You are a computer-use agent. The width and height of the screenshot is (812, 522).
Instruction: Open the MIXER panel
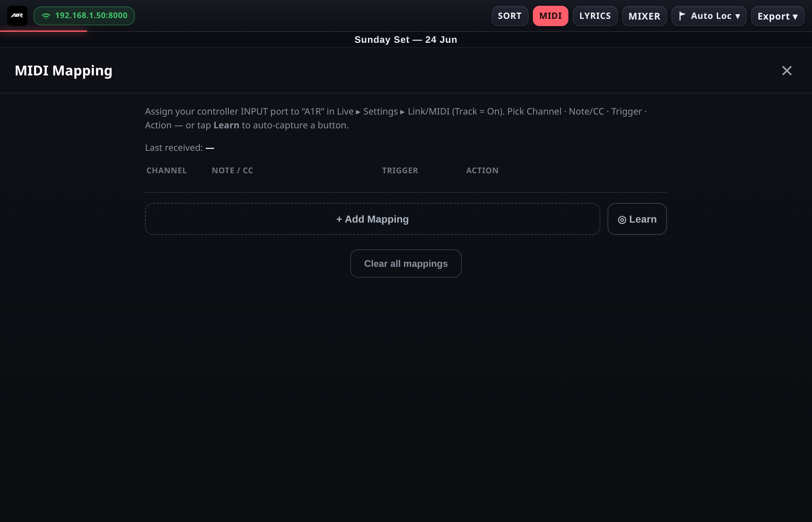pyautogui.click(x=644, y=16)
